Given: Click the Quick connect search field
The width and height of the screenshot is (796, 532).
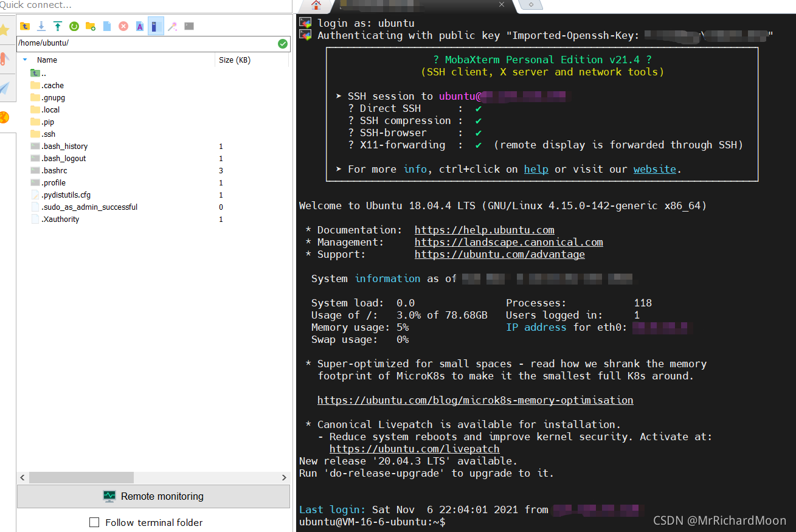Looking at the screenshot, I should [146, 5].
